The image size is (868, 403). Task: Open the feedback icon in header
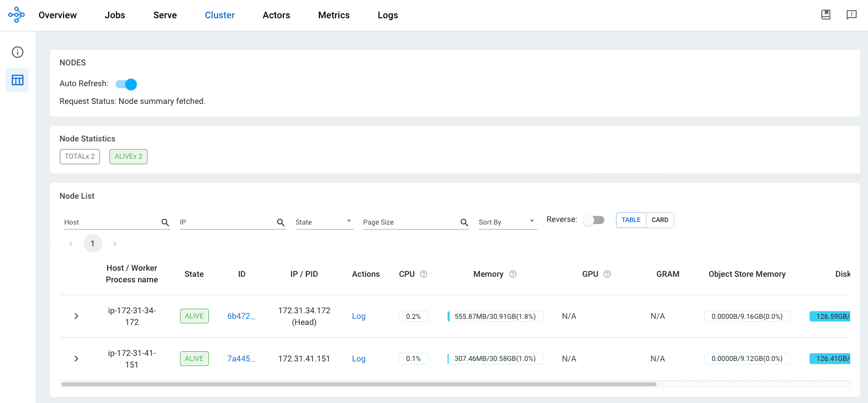coord(851,15)
